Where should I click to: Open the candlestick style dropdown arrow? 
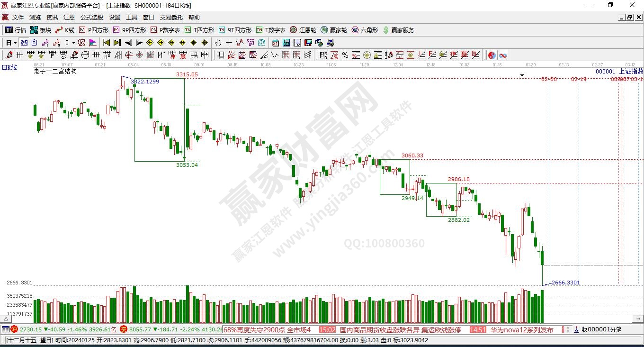[x=73, y=43]
